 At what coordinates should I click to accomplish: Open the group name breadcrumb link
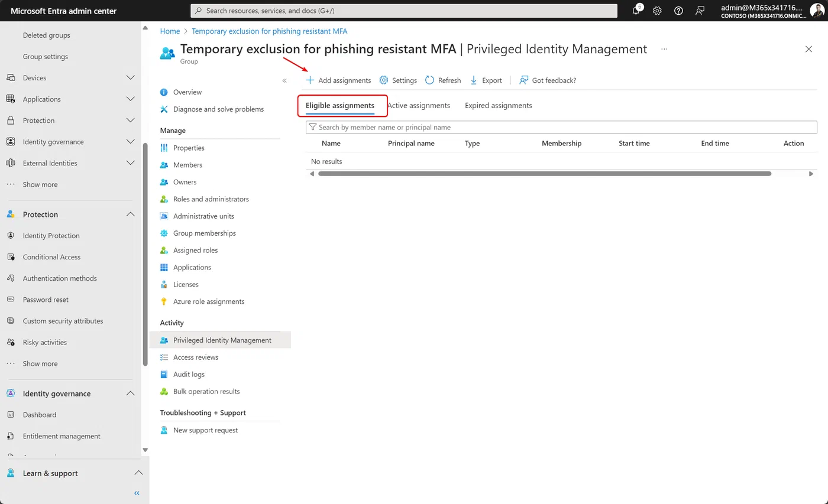[x=270, y=31]
